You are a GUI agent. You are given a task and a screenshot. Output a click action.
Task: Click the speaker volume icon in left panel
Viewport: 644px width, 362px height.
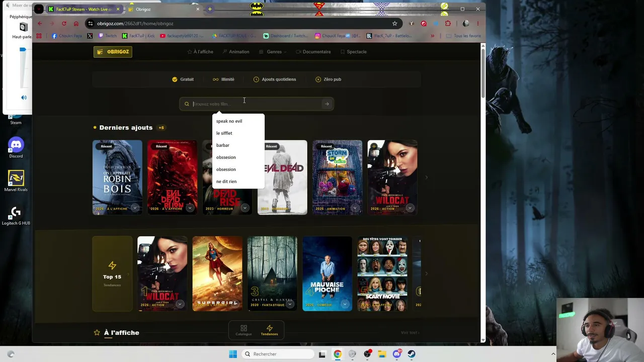click(x=24, y=98)
